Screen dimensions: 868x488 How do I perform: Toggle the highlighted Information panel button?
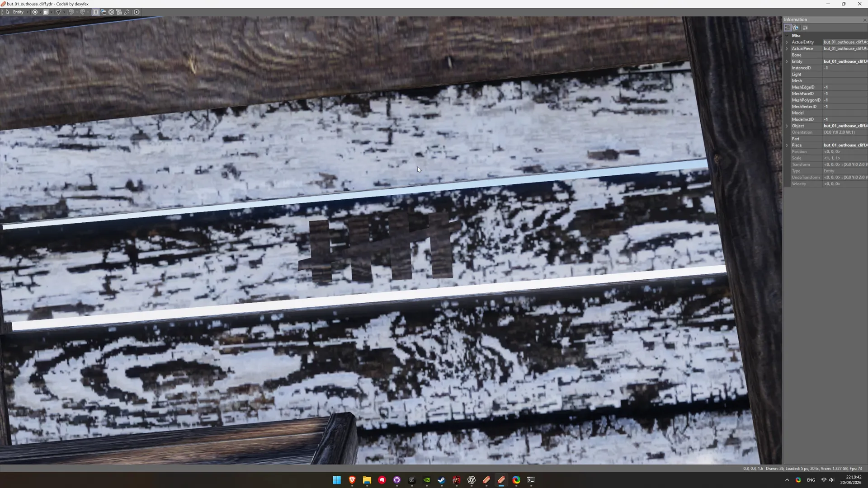click(95, 12)
